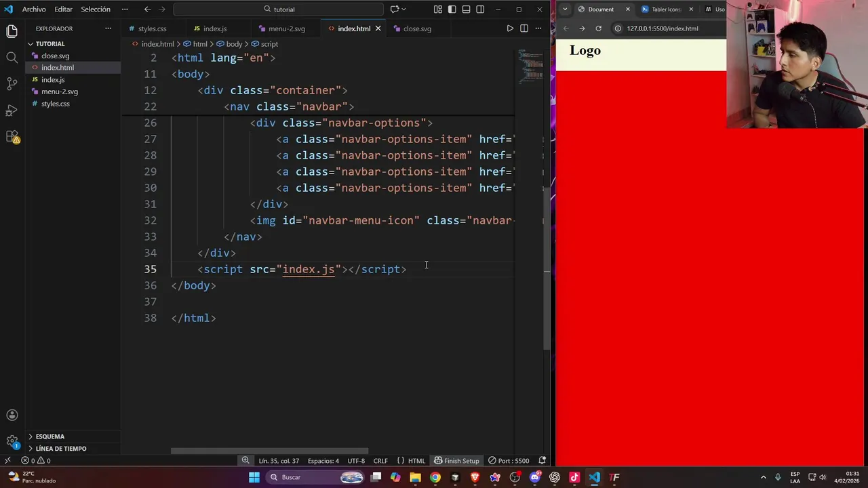868x488 pixels.
Task: Open the Windows Start menu
Action: (254, 477)
